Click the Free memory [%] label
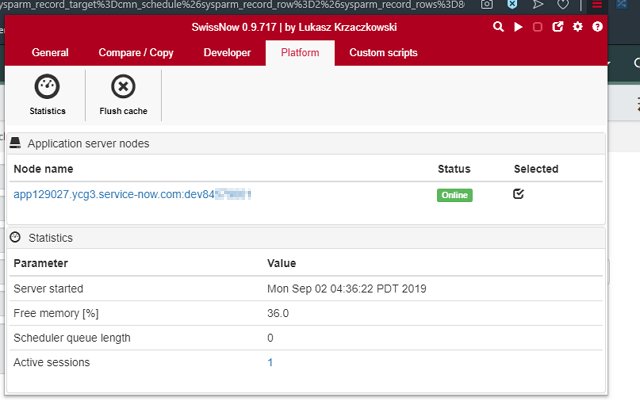Viewport: 640px width, 400px height. 56,313
